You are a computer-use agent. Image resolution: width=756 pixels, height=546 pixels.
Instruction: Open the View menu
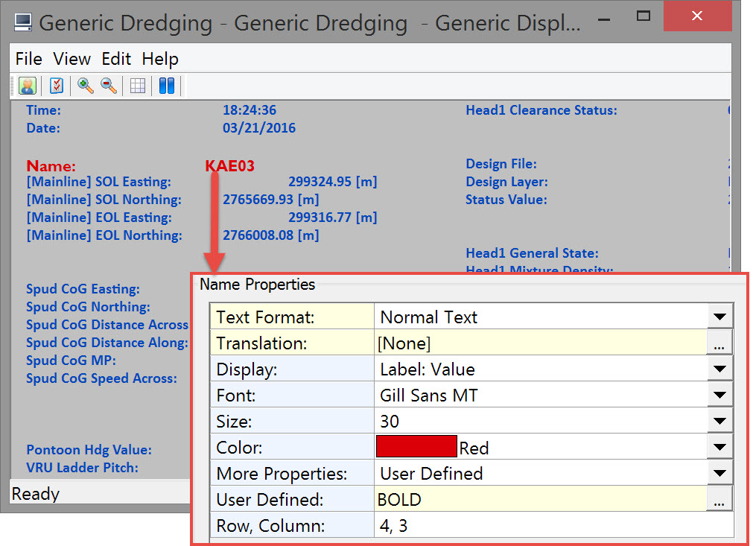72,59
